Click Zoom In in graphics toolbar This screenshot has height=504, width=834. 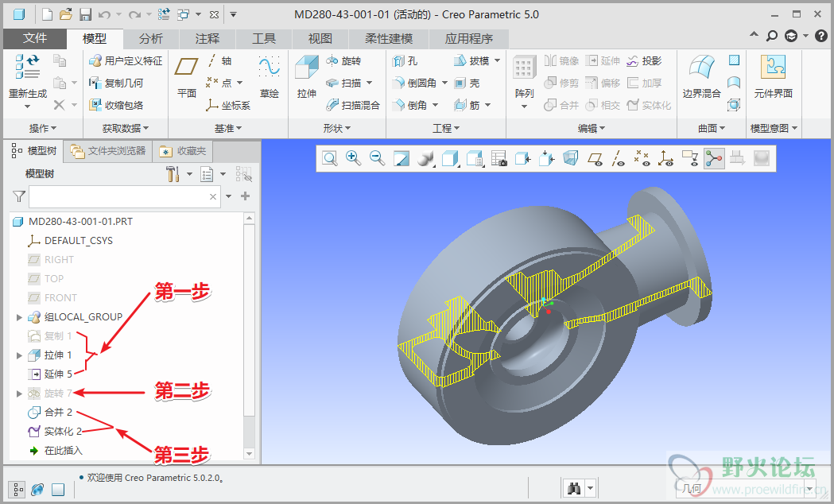tap(353, 158)
